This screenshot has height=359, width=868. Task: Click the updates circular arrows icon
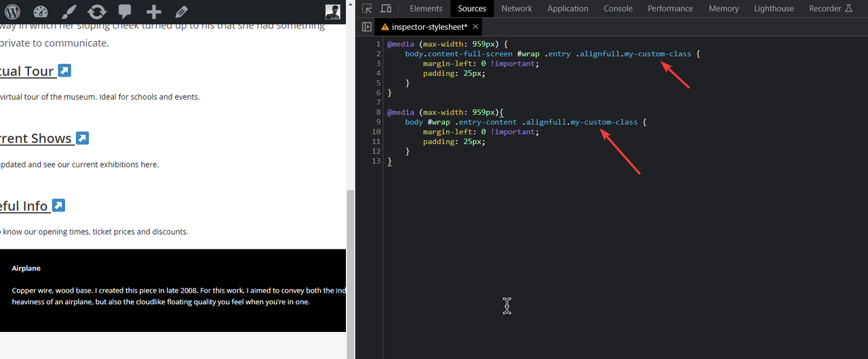97,12
